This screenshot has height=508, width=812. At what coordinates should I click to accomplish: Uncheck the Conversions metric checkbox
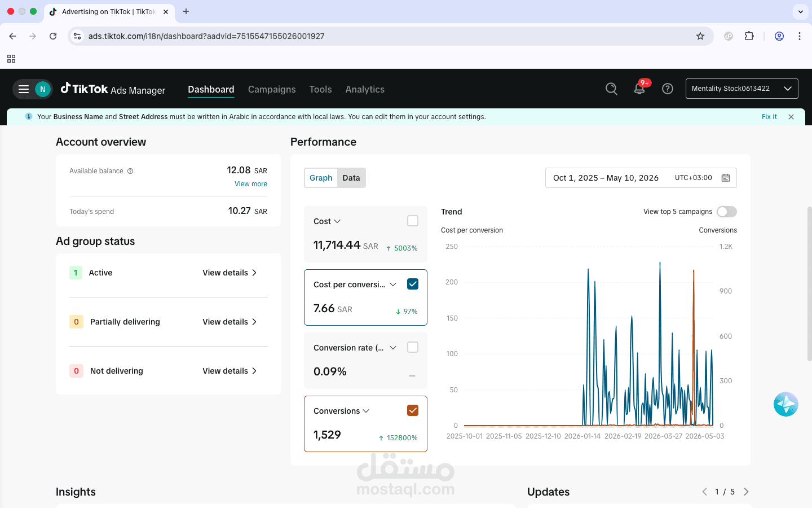point(413,410)
